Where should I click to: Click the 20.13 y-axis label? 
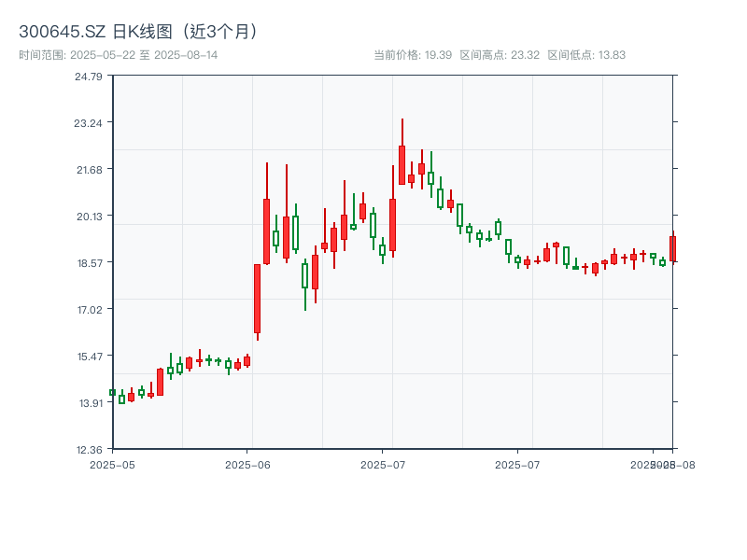[x=89, y=216]
